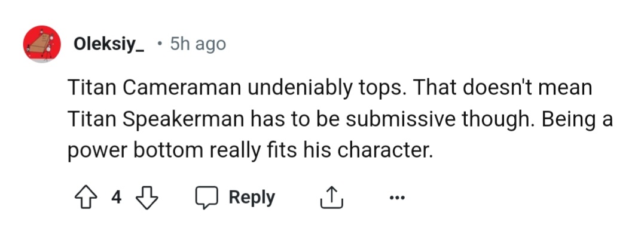Click the speech bubble reply icon
Screen dimensions: 644x234
click(206, 198)
